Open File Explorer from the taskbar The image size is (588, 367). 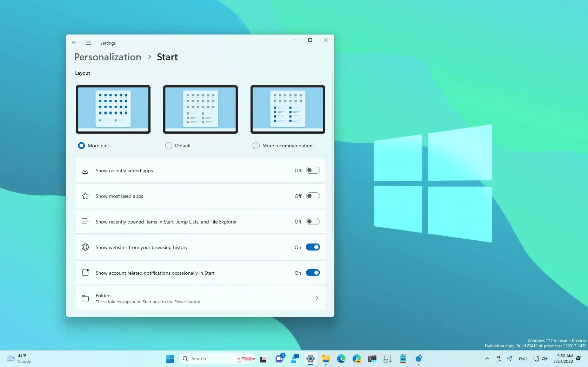pyautogui.click(x=326, y=359)
